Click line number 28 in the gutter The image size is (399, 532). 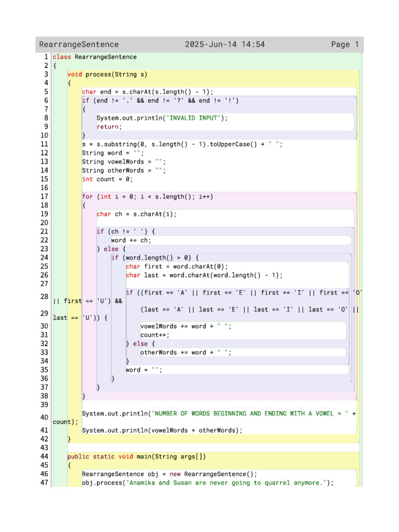45,297
